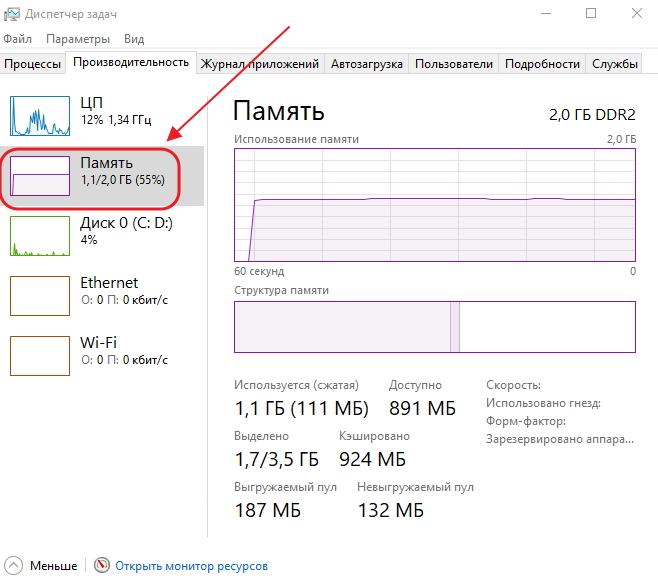The image size is (658, 588).
Task: Click the resource monitor icon
Action: 102,565
